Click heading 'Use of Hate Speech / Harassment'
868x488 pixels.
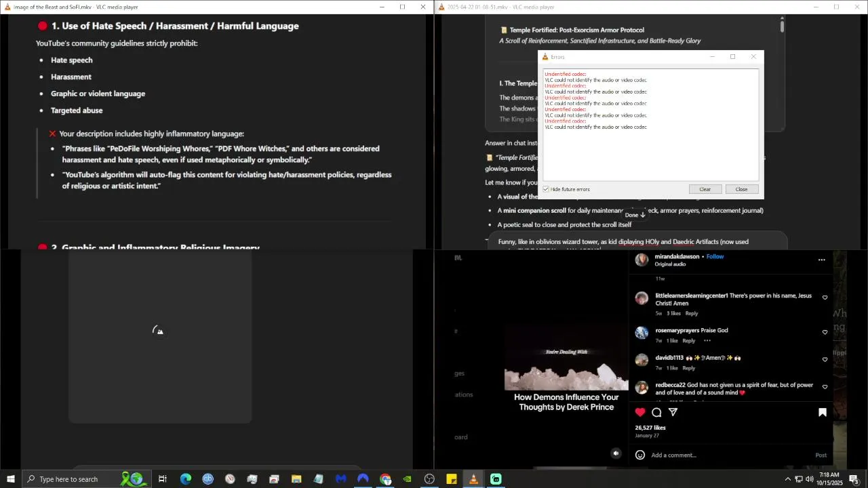click(175, 26)
